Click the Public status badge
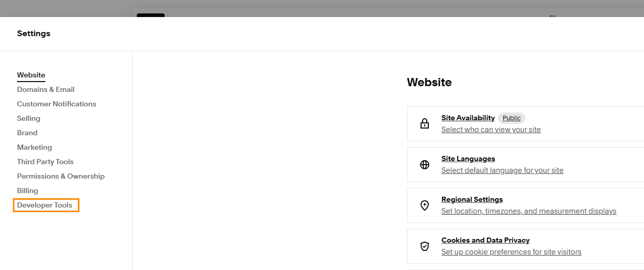Screen dimensions: 644x270 (511, 118)
